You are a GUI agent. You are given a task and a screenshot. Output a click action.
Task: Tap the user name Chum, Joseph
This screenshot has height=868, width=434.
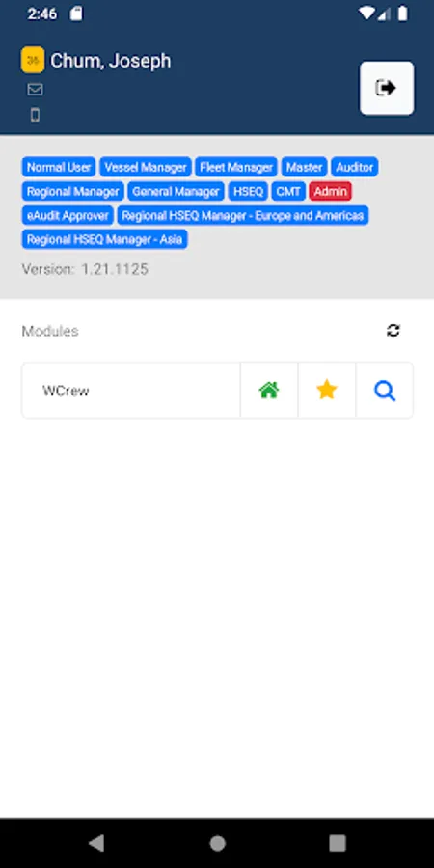pyautogui.click(x=111, y=61)
